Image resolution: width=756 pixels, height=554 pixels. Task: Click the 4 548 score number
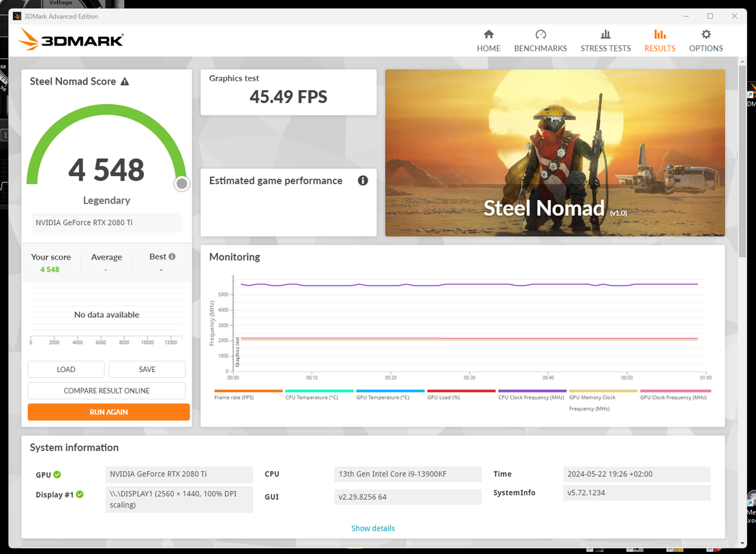pyautogui.click(x=106, y=170)
